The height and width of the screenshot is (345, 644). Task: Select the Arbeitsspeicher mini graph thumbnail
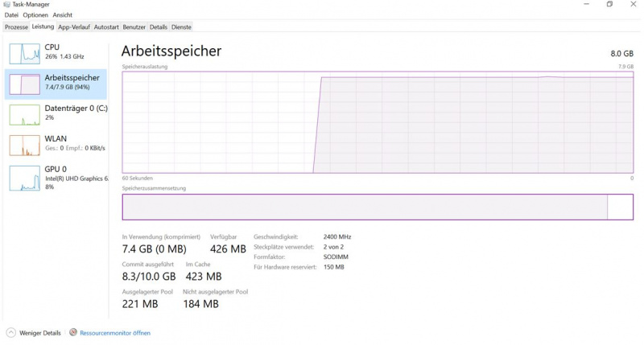(24, 84)
